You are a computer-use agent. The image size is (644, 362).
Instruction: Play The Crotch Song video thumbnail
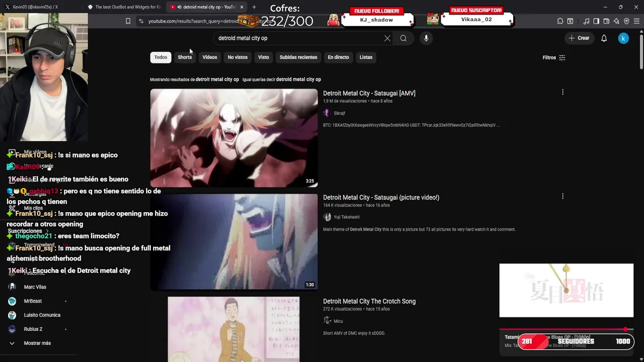click(x=233, y=329)
